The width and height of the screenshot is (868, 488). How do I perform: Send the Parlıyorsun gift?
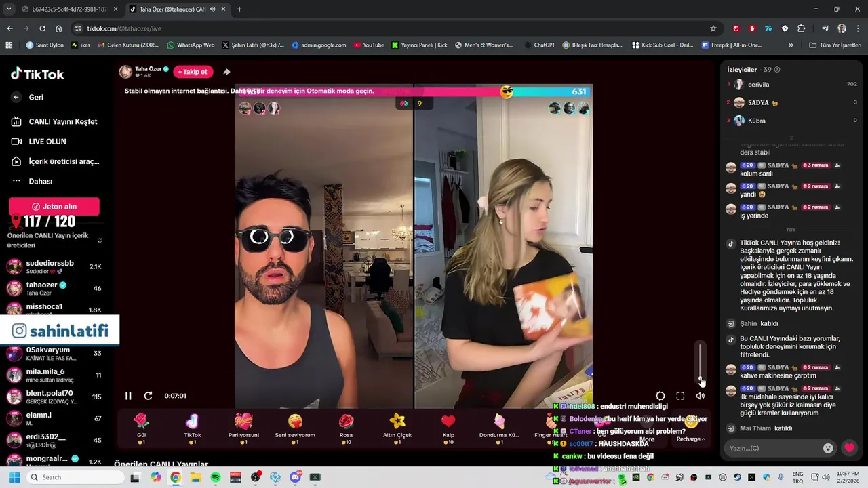point(243,428)
